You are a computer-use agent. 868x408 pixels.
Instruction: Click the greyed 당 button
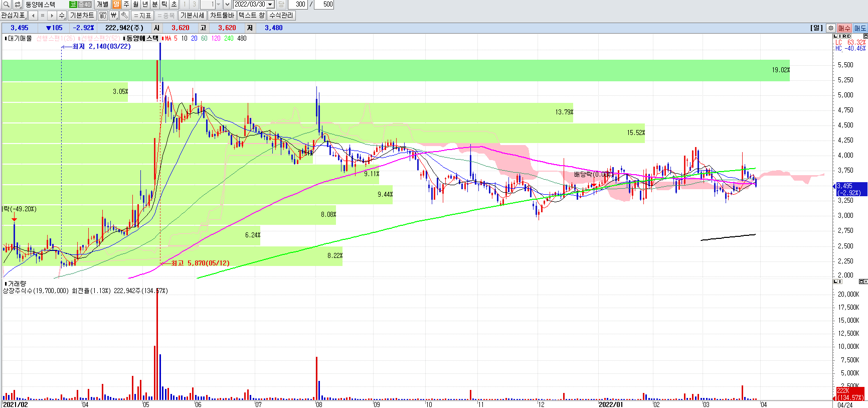click(x=281, y=5)
